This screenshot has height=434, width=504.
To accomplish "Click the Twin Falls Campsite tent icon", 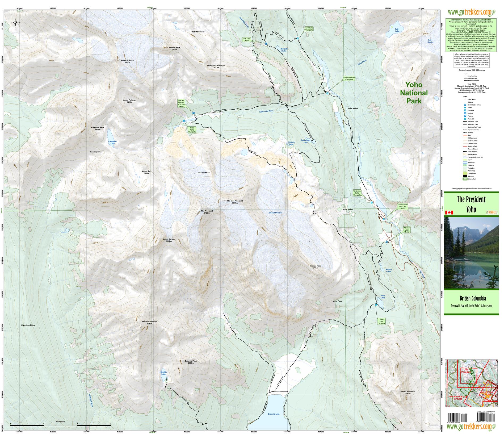I will click(298, 39).
